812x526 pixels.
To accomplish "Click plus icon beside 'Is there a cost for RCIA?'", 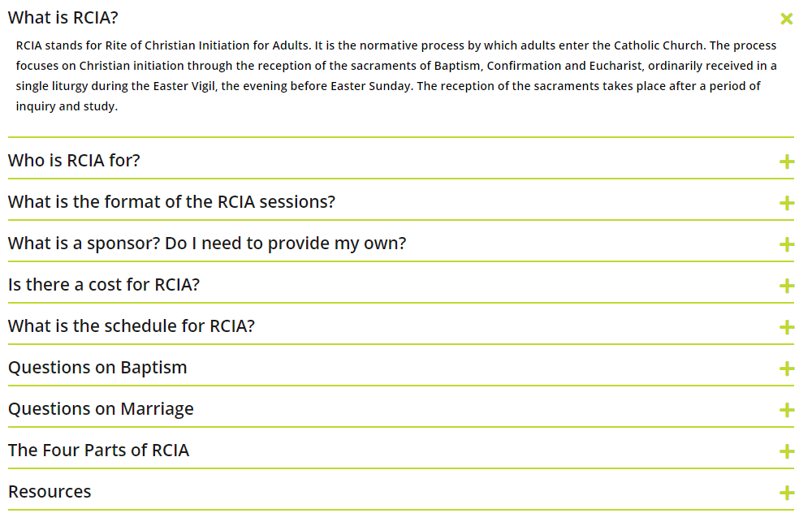I will tap(786, 286).
